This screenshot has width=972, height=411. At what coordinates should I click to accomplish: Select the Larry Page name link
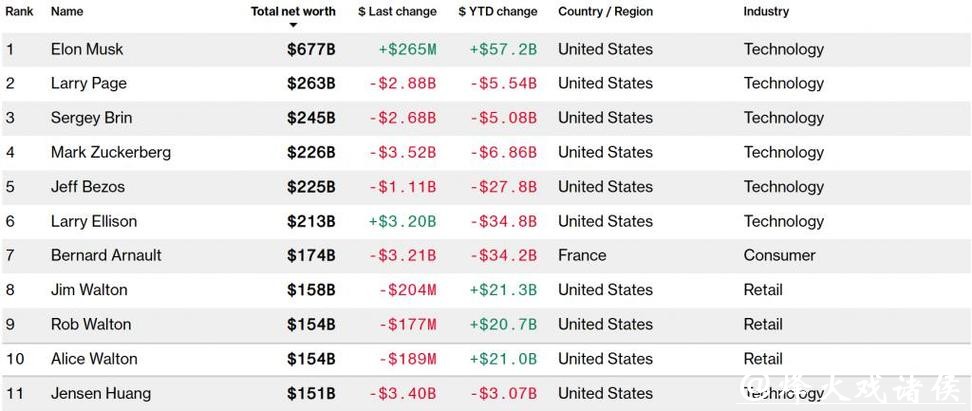pos(88,83)
